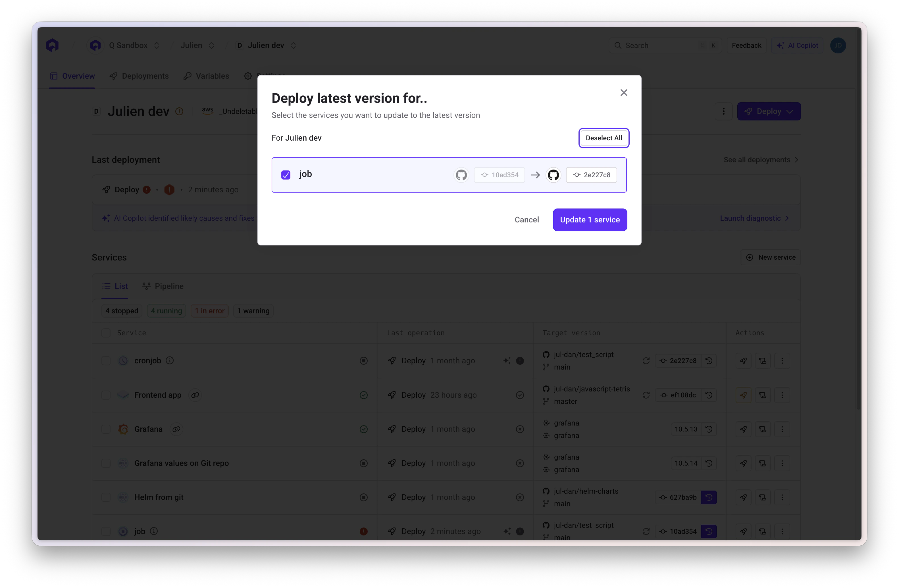
Task: Click the New service button
Action: tap(771, 257)
